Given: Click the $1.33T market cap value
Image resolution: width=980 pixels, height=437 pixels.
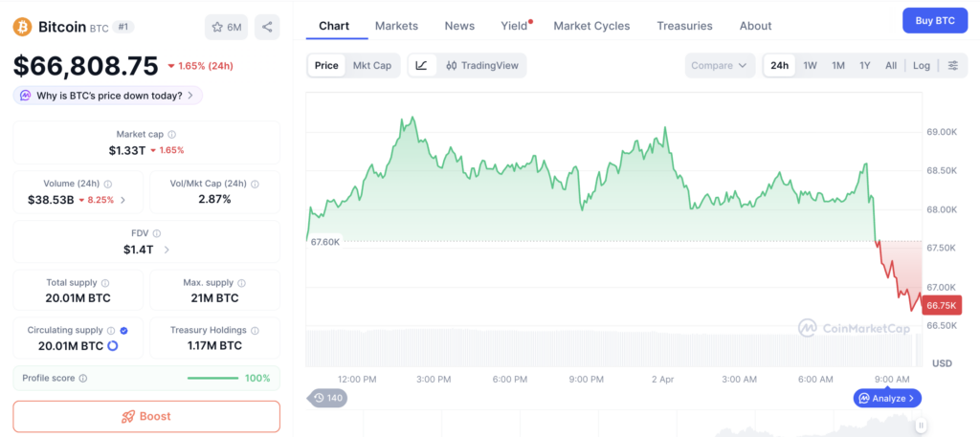Looking at the screenshot, I should [127, 150].
